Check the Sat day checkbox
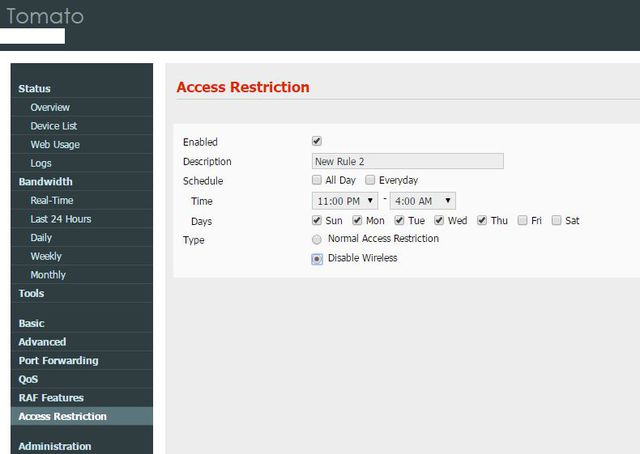This screenshot has height=454, width=640. point(556,220)
